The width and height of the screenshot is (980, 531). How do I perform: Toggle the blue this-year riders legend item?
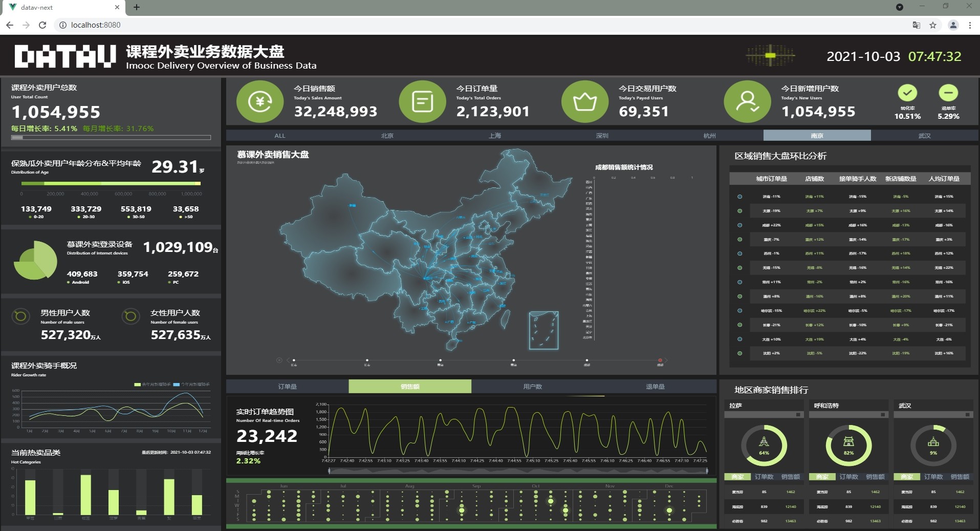pyautogui.click(x=191, y=384)
